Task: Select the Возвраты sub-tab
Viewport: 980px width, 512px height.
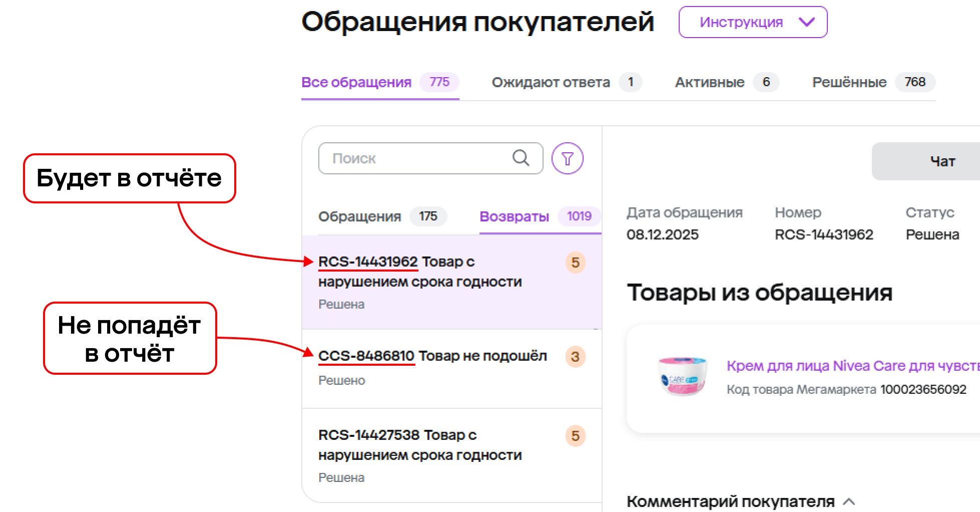Action: pos(514,216)
